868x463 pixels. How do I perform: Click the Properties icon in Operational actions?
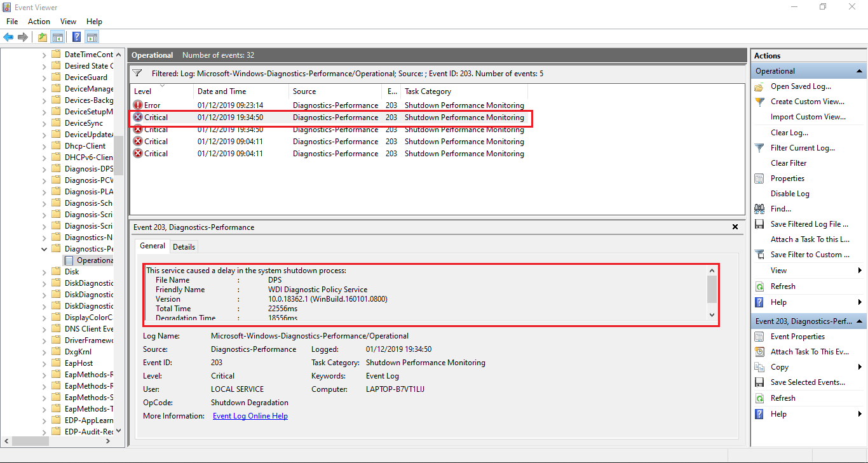tap(759, 178)
